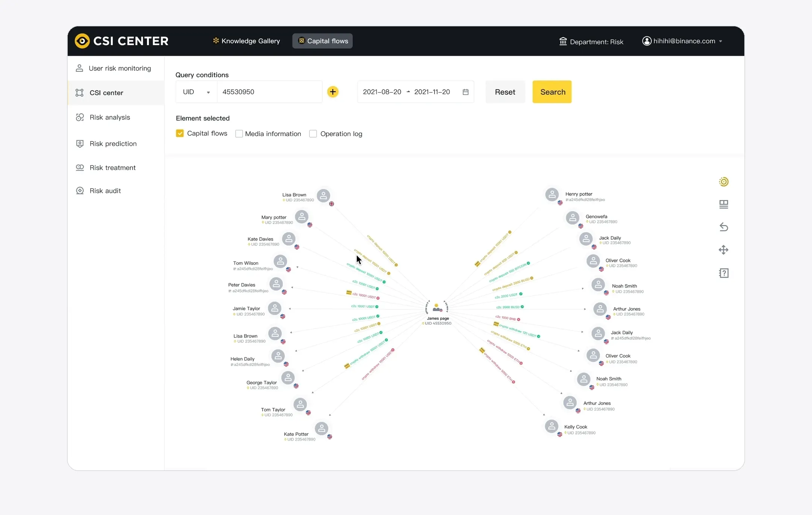This screenshot has height=515, width=812.
Task: Click the 'George Taylor' node name
Action: (262, 383)
